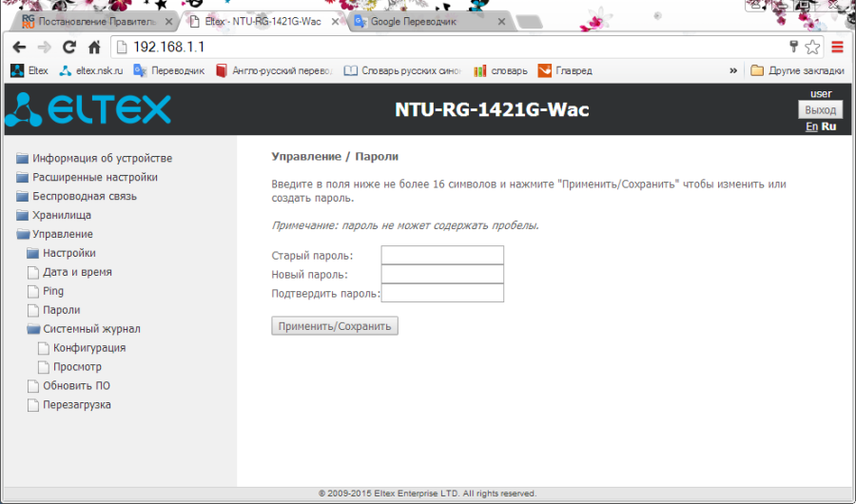Click the Подтвердить пароль input field
The width and height of the screenshot is (856, 504).
[442, 293]
